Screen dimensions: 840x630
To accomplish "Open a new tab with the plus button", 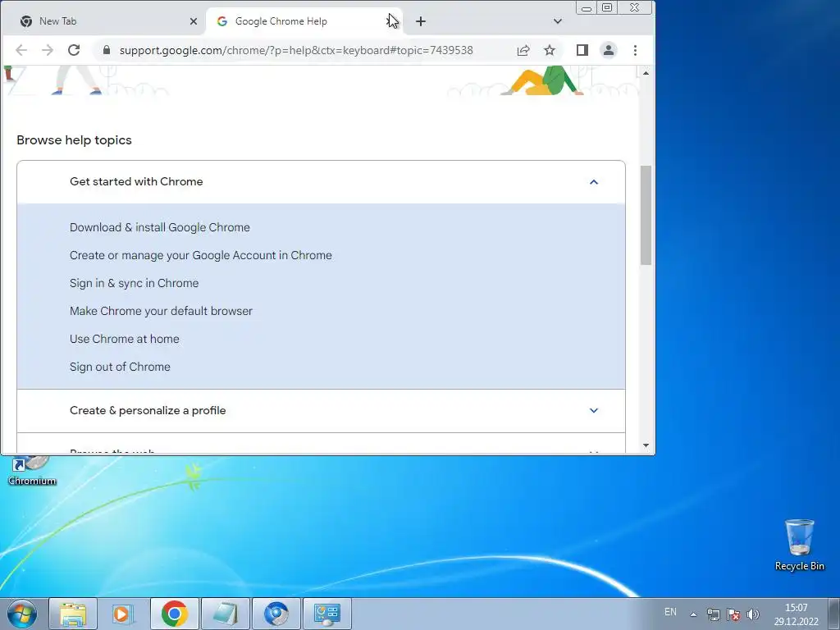I will pyautogui.click(x=421, y=21).
